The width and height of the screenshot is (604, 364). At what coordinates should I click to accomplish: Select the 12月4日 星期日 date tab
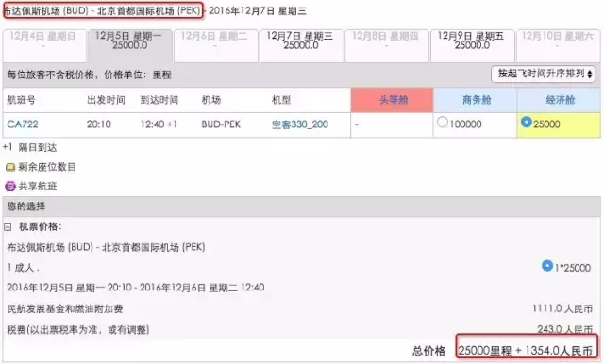point(44,45)
